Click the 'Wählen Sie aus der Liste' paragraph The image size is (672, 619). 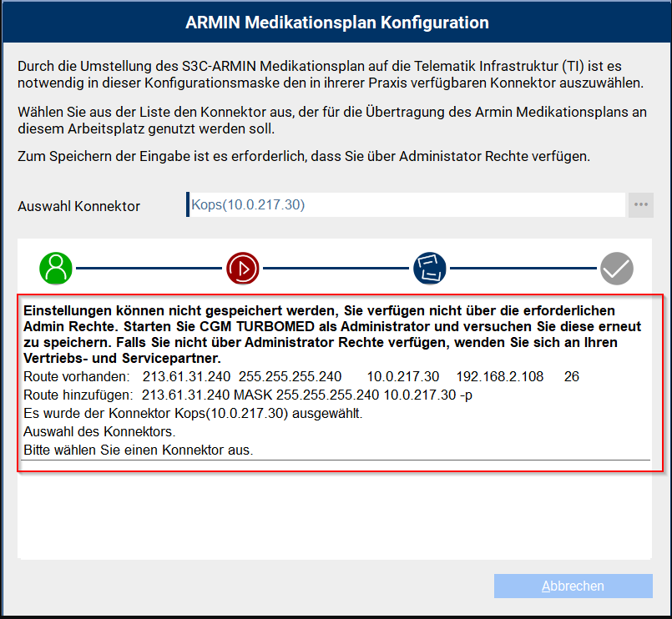click(331, 120)
